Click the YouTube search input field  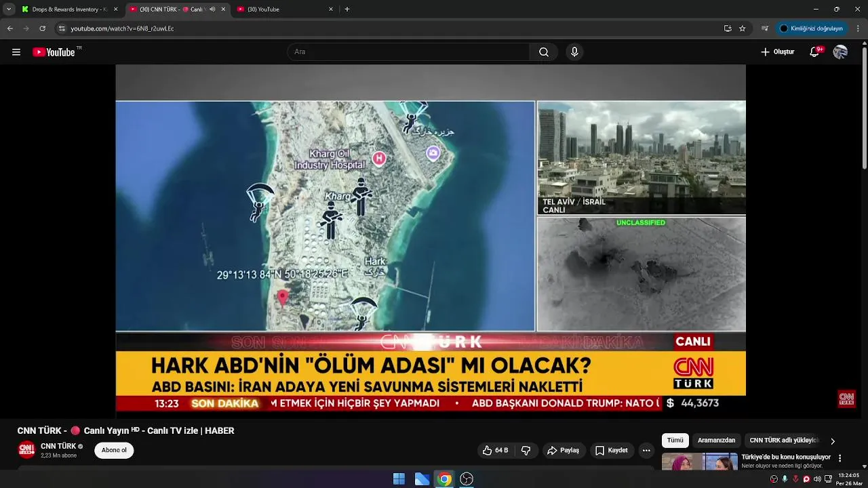[408, 52]
